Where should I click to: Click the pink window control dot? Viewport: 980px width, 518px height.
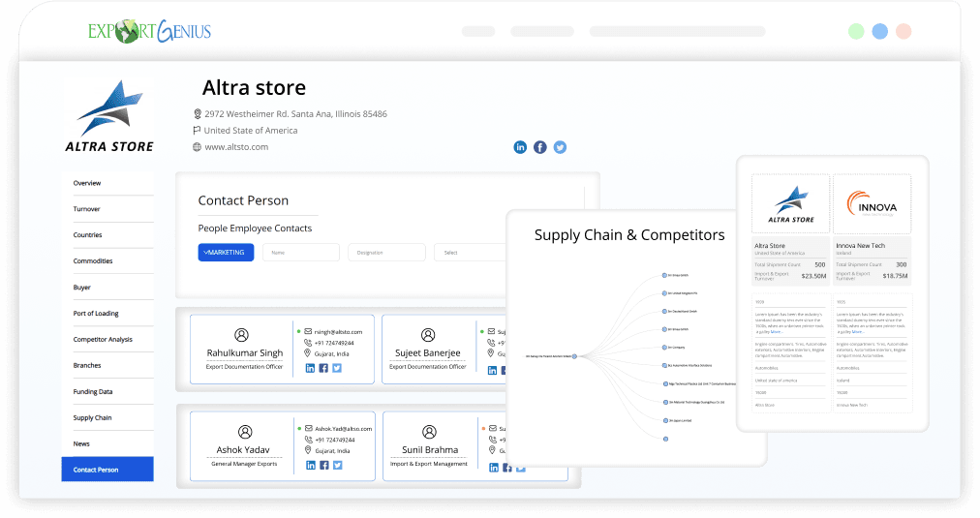pyautogui.click(x=903, y=31)
